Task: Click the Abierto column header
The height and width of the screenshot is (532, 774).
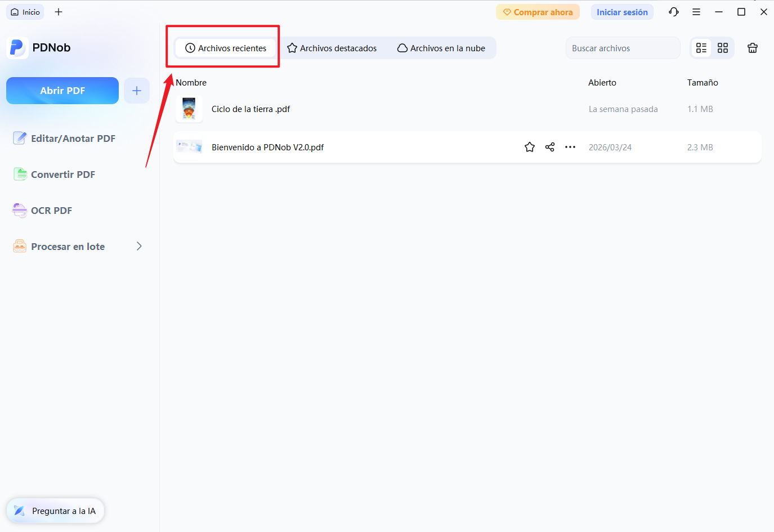Action: tap(602, 82)
